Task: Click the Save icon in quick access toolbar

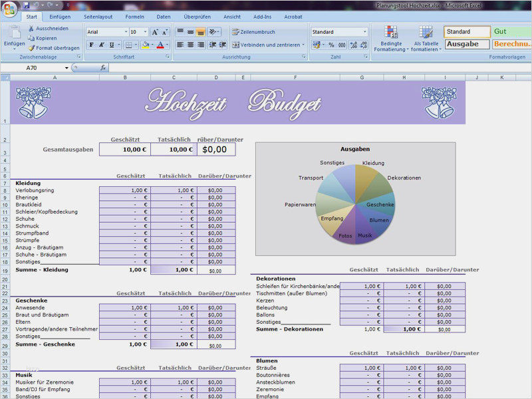Action: click(27, 5)
